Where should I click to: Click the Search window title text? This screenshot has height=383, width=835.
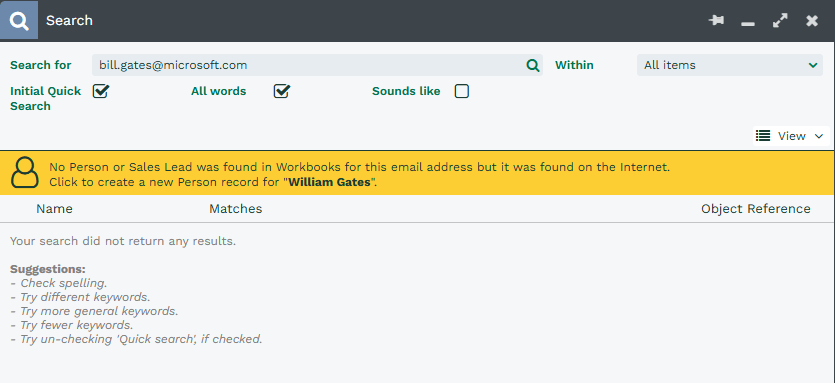(x=69, y=21)
